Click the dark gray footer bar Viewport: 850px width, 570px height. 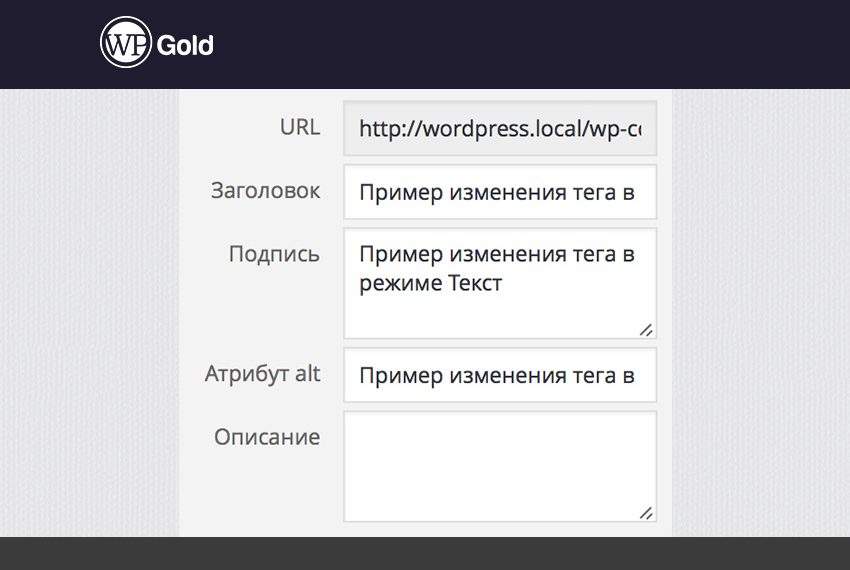pos(425,553)
